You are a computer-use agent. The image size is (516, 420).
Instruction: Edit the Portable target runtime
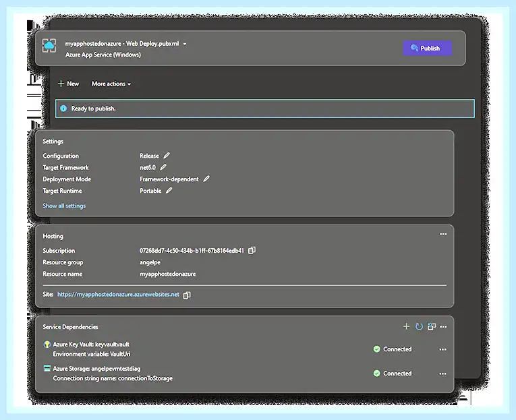[169, 190]
